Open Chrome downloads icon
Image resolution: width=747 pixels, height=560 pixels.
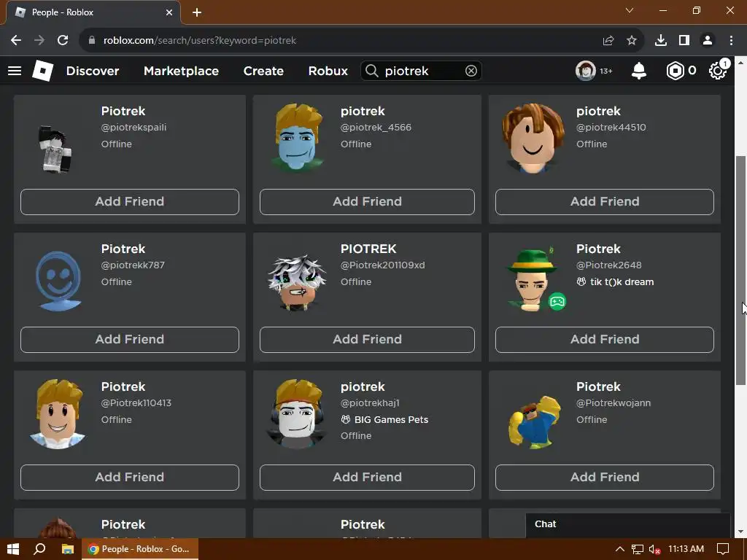pos(661,41)
